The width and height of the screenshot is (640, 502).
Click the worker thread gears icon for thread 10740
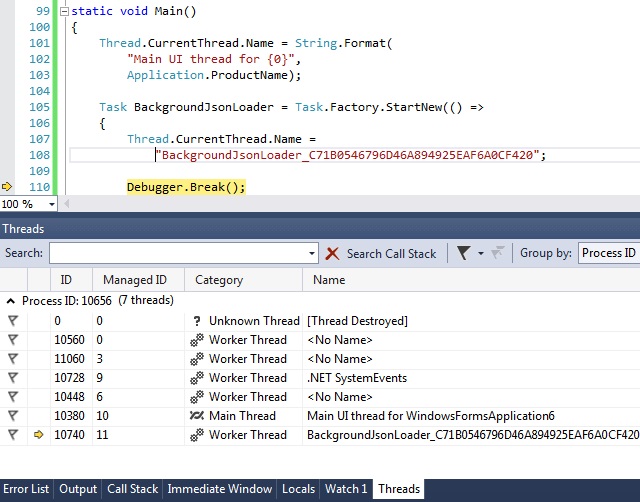tap(197, 435)
